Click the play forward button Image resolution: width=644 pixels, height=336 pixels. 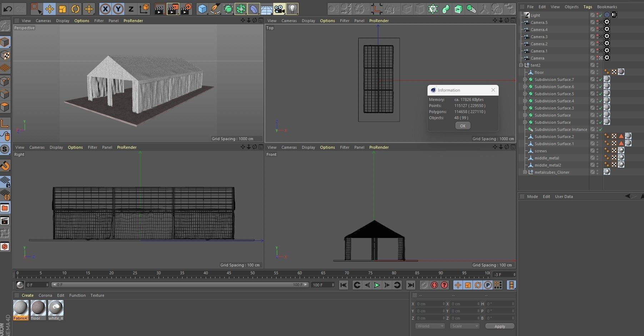[377, 285]
